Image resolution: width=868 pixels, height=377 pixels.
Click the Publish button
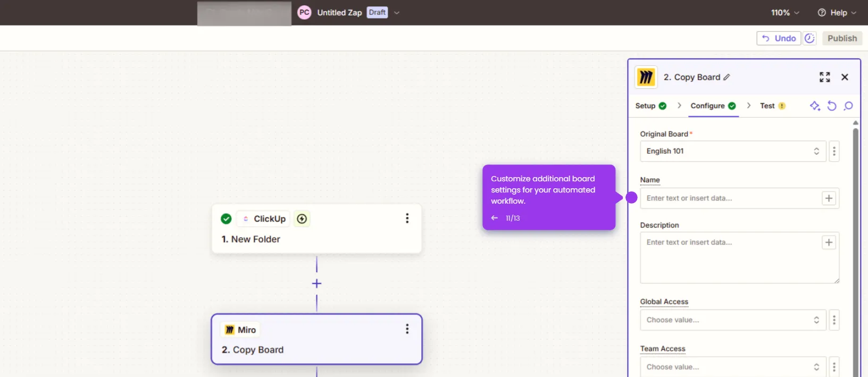point(842,38)
